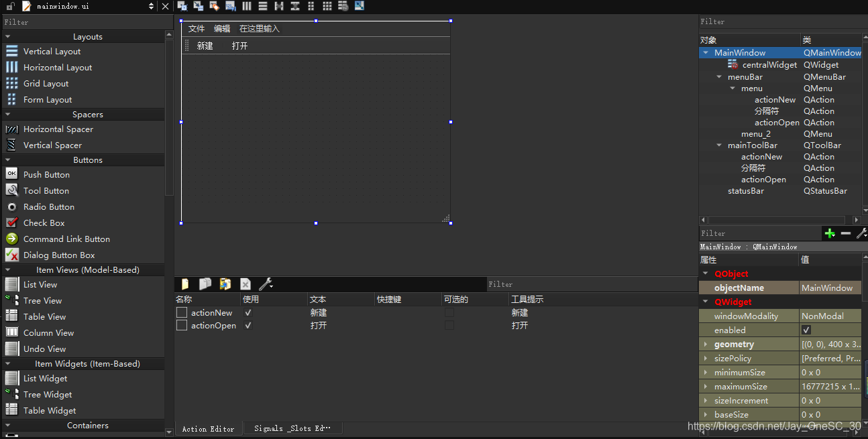Create a new action in Action Editor
This screenshot has width=868, height=439.
(185, 284)
